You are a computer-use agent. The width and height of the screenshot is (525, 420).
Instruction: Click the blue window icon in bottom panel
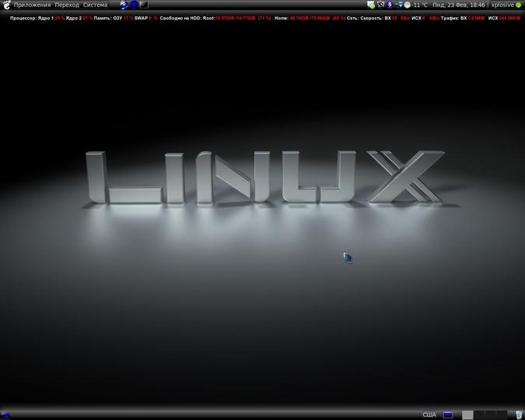pyautogui.click(x=448, y=415)
